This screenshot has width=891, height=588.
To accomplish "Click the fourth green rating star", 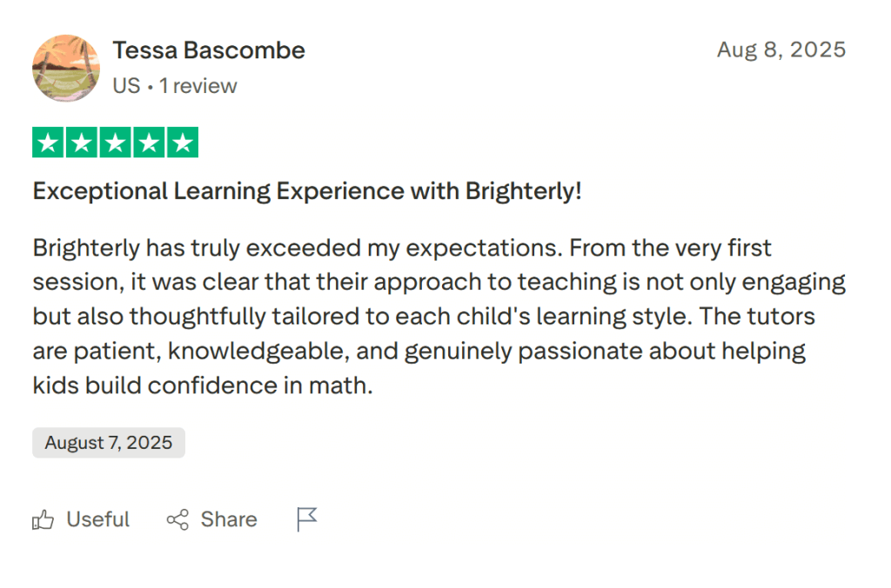I will click(x=148, y=143).
